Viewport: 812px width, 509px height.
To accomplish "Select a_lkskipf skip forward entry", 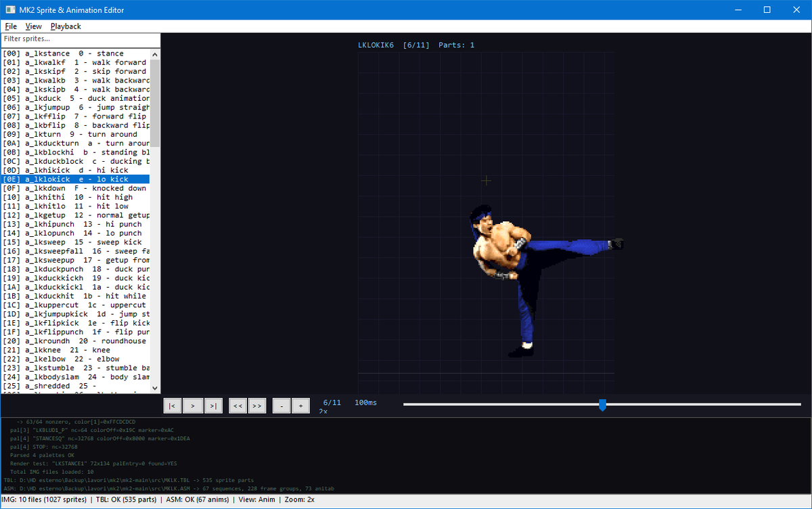I will click(76, 71).
